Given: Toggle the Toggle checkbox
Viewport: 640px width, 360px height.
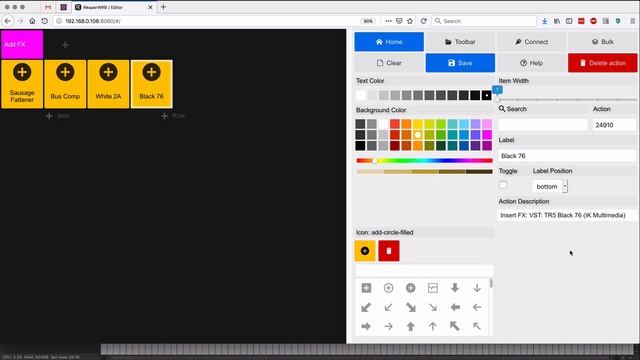Looking at the screenshot, I should 503,185.
